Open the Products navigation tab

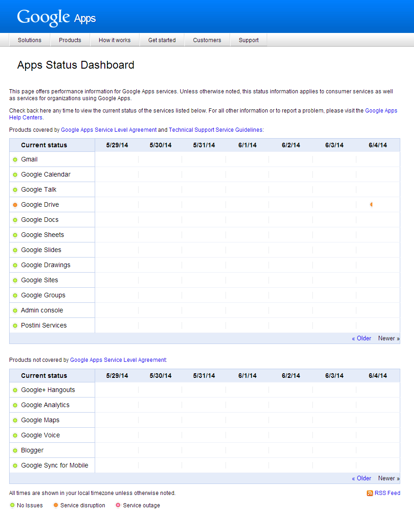70,40
